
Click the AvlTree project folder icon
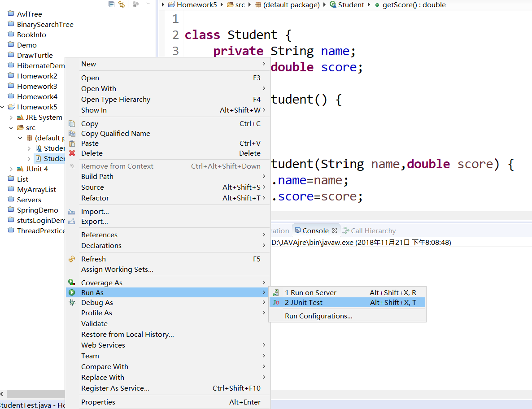click(11, 14)
